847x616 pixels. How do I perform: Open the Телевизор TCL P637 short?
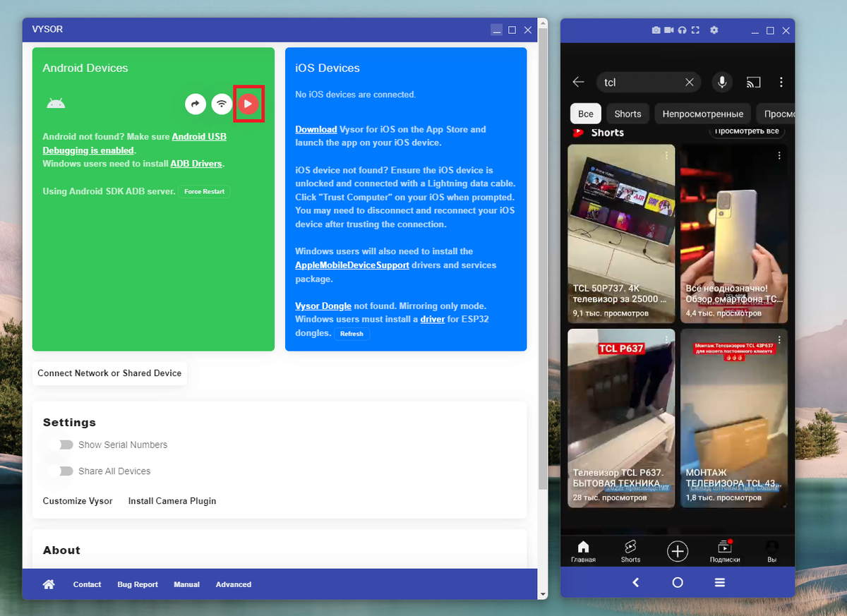click(x=621, y=418)
